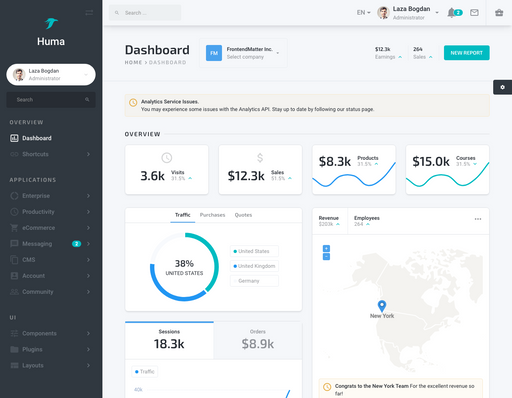Click the Productivity clock icon
The width and height of the screenshot is (512, 398).
click(14, 212)
